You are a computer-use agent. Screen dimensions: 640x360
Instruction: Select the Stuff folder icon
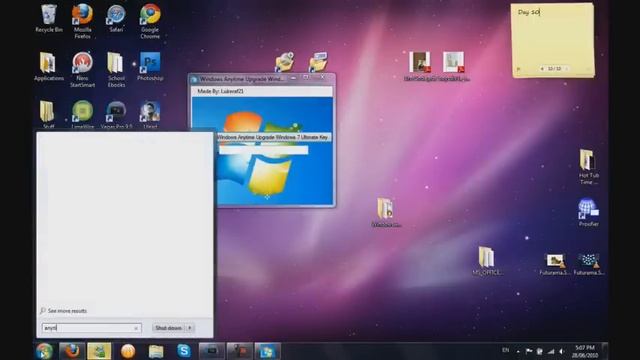[x=48, y=114]
